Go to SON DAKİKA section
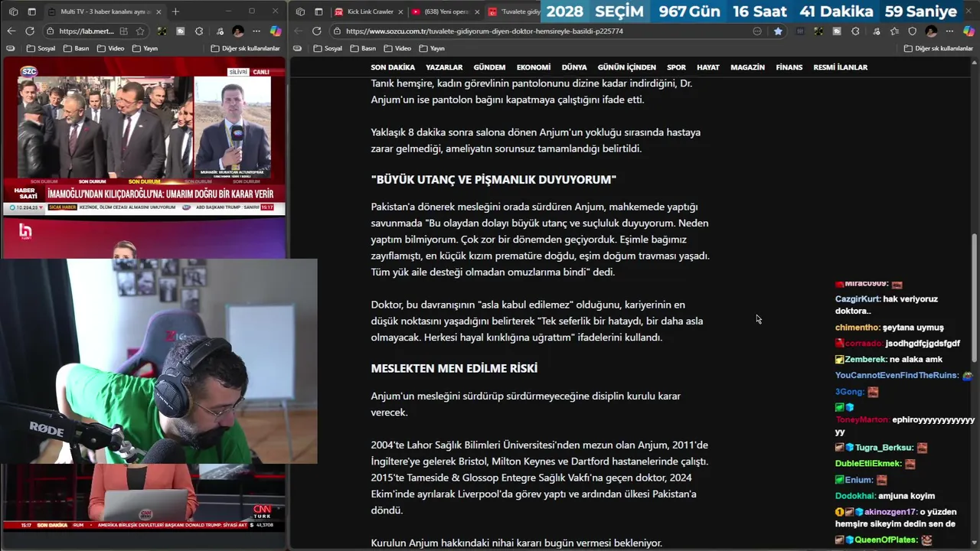The width and height of the screenshot is (980, 551). [x=393, y=67]
